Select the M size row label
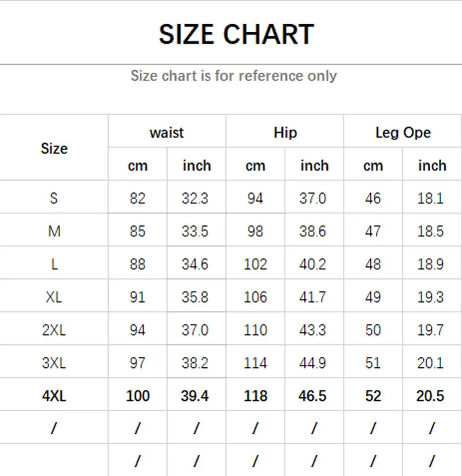 [54, 231]
